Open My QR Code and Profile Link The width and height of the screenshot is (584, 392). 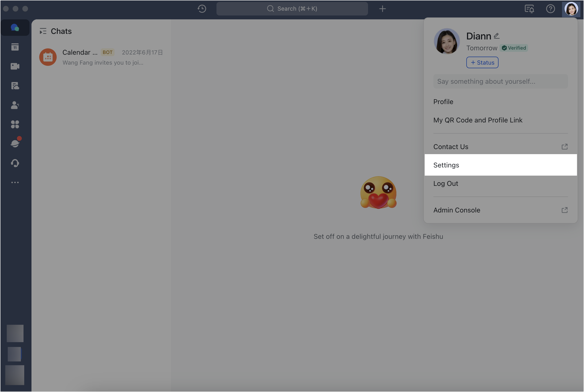(478, 120)
